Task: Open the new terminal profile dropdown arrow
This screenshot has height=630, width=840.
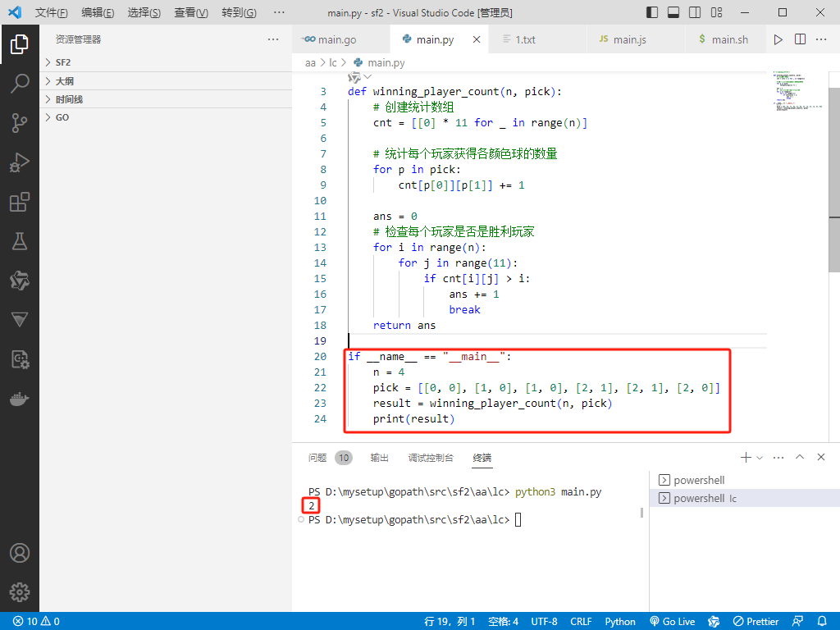Action: click(x=760, y=458)
